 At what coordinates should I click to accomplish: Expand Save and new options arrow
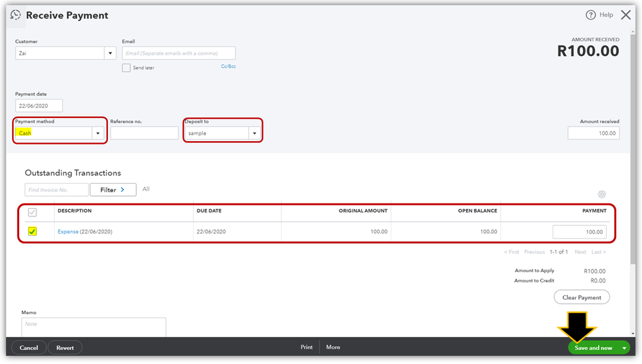[x=624, y=348]
